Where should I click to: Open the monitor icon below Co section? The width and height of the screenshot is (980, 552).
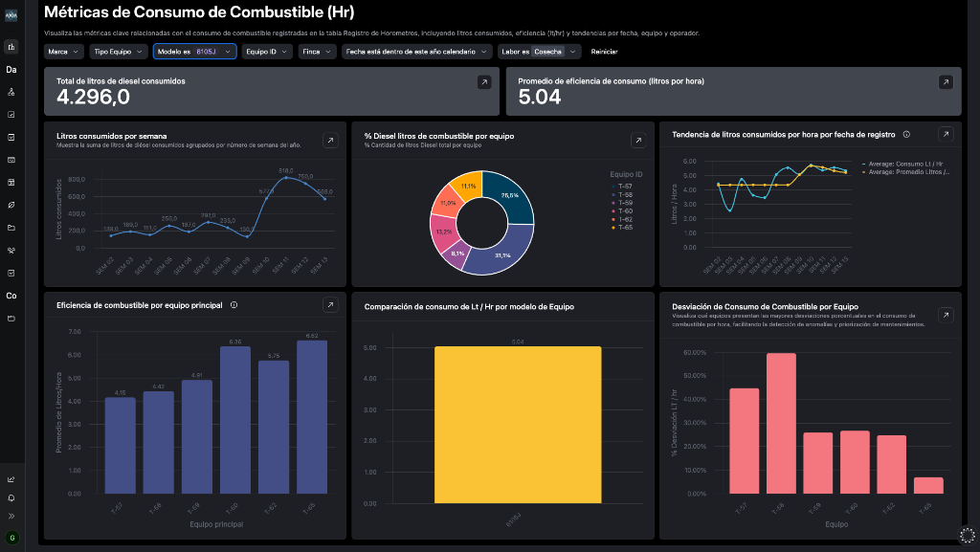[x=11, y=319]
